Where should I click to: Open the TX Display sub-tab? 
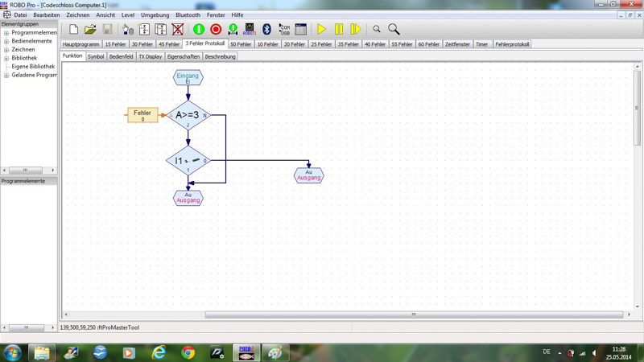click(x=151, y=56)
